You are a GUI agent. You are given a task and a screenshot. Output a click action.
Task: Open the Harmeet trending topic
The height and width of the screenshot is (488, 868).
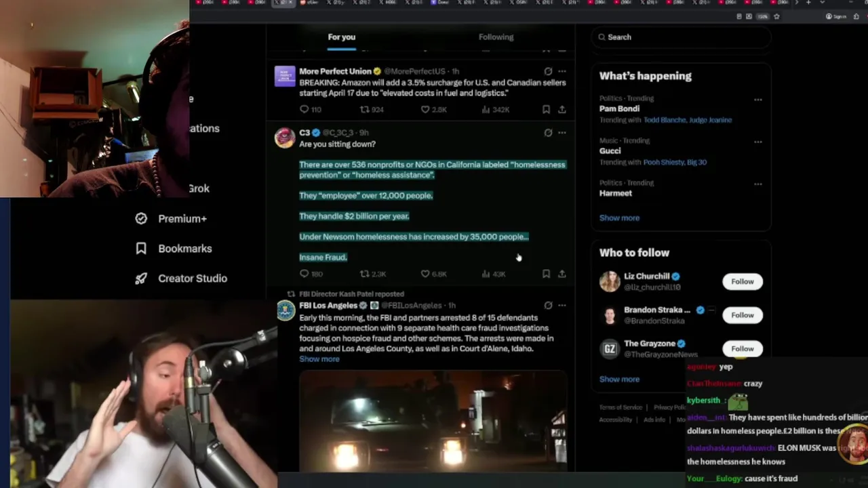(x=616, y=193)
